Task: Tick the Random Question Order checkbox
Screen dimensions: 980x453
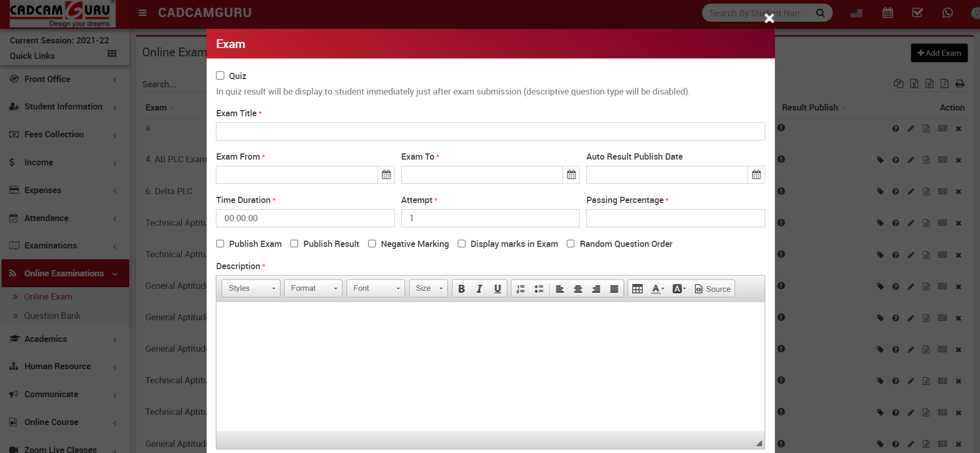Action: [x=571, y=244]
